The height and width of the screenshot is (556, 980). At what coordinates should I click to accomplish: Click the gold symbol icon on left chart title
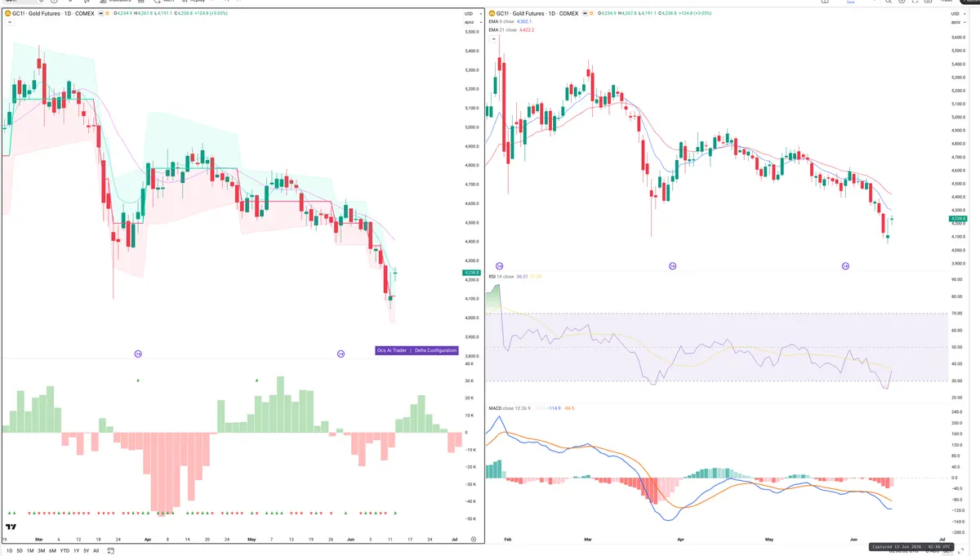click(8, 13)
